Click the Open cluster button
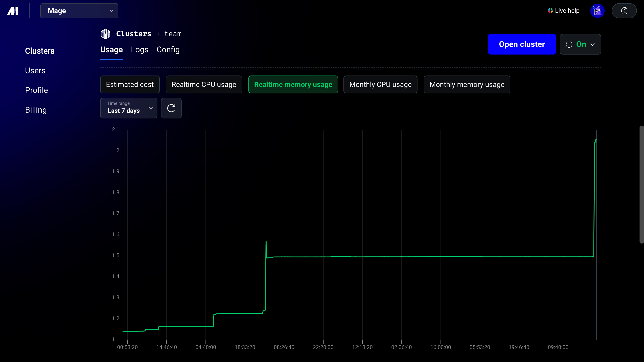Viewport: 644px width, 362px height. tap(522, 44)
